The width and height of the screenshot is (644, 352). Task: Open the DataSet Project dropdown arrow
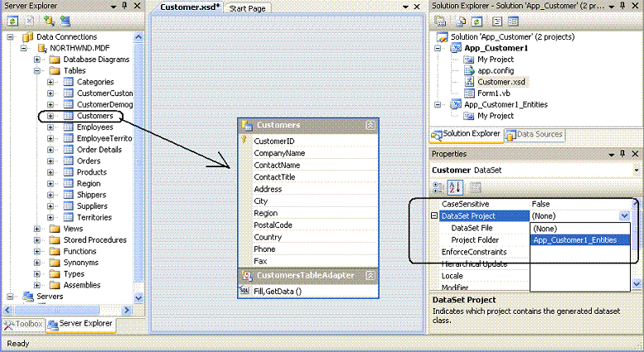coord(624,216)
